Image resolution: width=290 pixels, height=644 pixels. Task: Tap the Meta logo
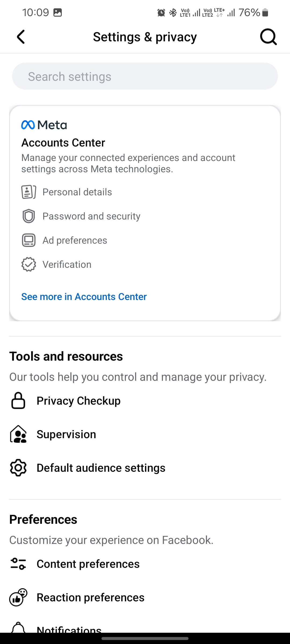point(44,125)
